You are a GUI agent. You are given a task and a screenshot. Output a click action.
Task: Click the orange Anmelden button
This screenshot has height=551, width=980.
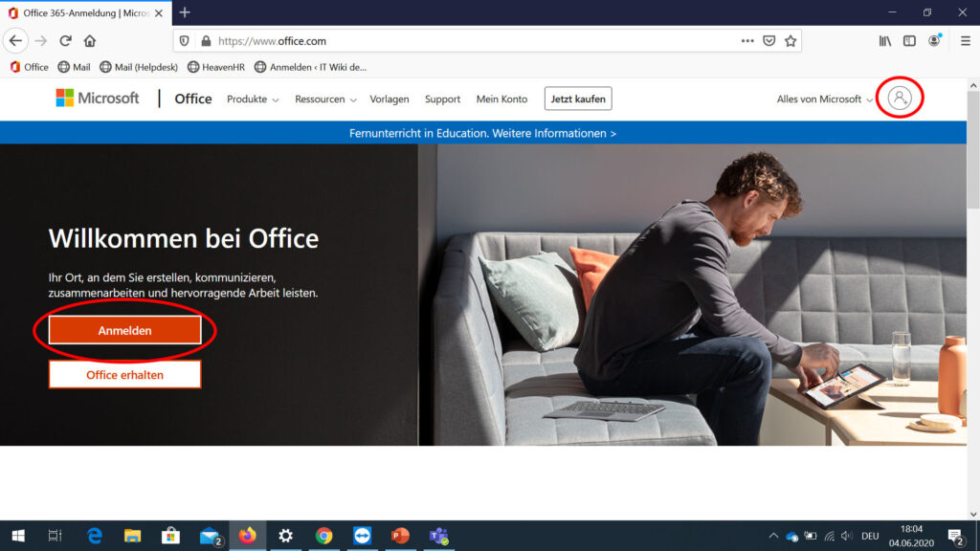click(x=125, y=330)
